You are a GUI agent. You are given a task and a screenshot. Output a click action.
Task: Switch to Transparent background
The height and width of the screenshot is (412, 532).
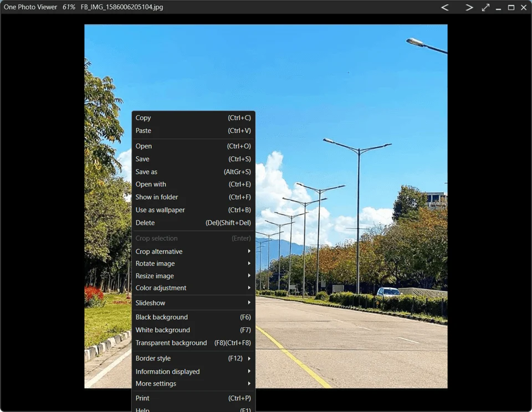(193, 343)
